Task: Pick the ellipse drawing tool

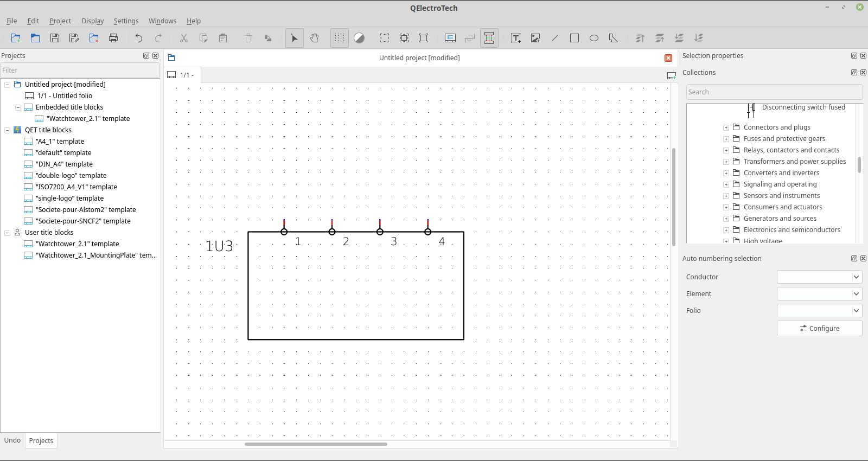Action: click(594, 38)
